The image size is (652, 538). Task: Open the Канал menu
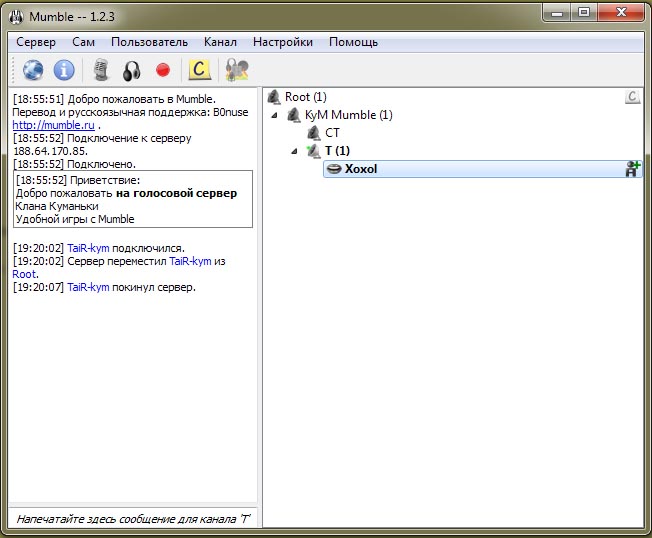click(220, 42)
